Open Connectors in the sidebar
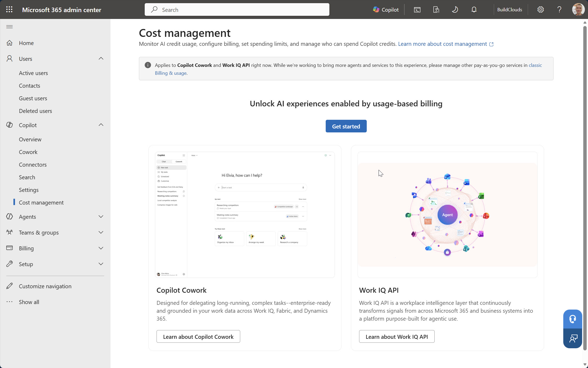The height and width of the screenshot is (368, 588). 33,165
